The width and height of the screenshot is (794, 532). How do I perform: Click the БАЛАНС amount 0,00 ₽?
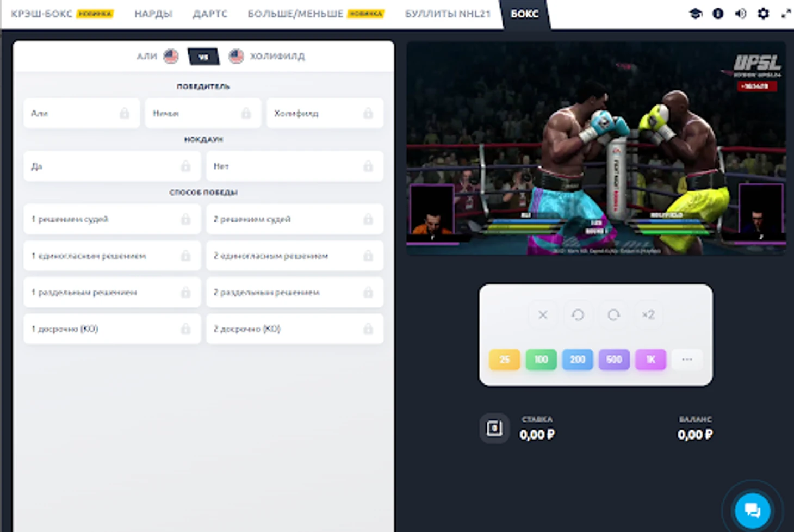click(695, 435)
